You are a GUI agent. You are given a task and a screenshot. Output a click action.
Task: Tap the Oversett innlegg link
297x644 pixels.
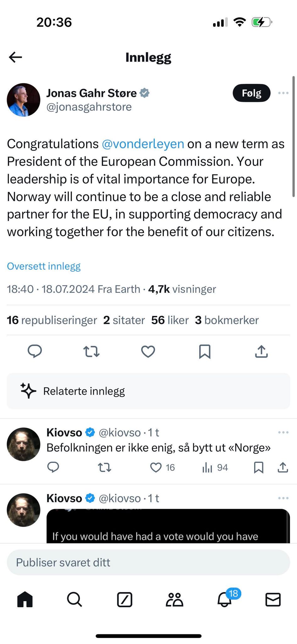pyautogui.click(x=44, y=266)
